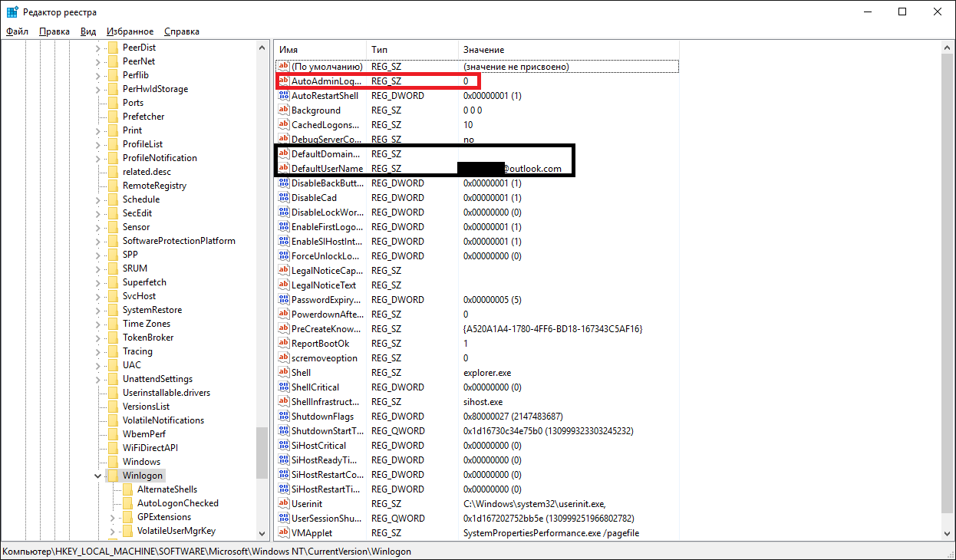Open the Избранное menu
956x560 pixels.
click(x=130, y=31)
